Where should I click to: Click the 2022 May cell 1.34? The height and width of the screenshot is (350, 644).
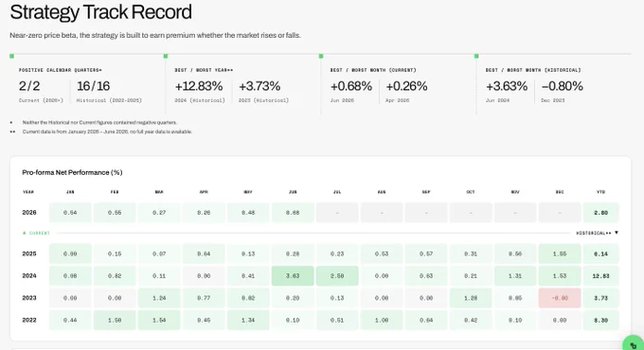click(248, 320)
